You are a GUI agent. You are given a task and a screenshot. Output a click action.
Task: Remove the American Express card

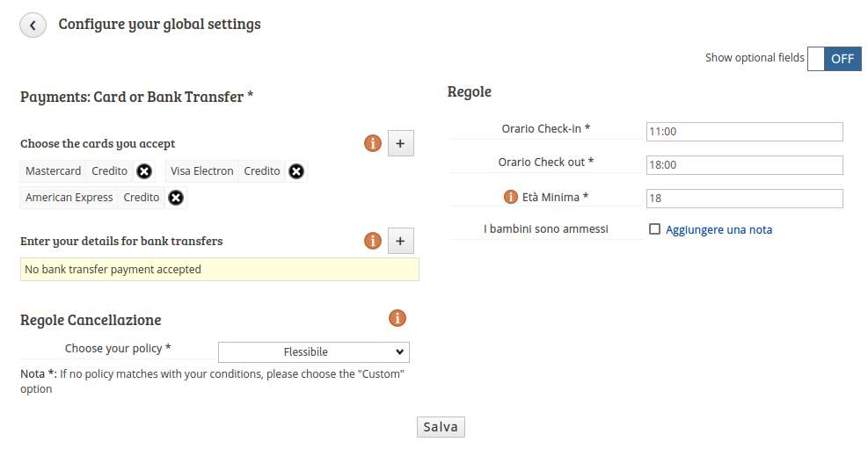tap(176, 198)
